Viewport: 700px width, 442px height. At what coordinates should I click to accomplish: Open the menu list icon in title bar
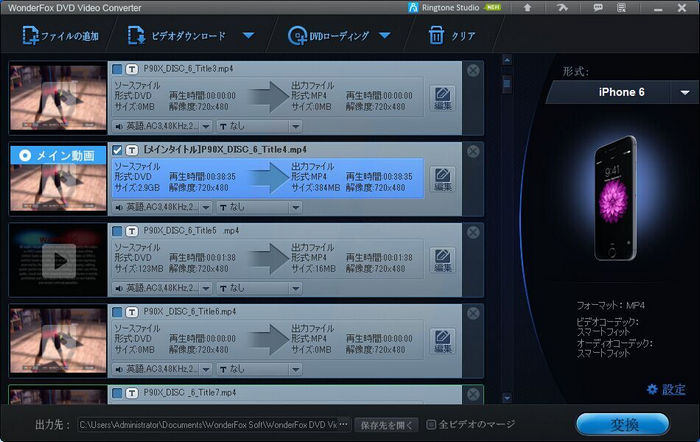(621, 8)
